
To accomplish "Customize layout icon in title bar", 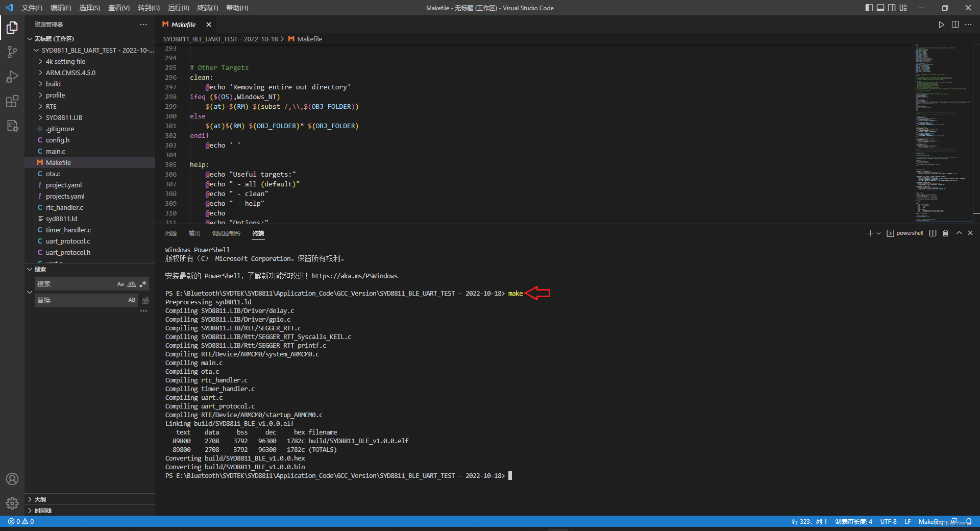I will tap(903, 8).
